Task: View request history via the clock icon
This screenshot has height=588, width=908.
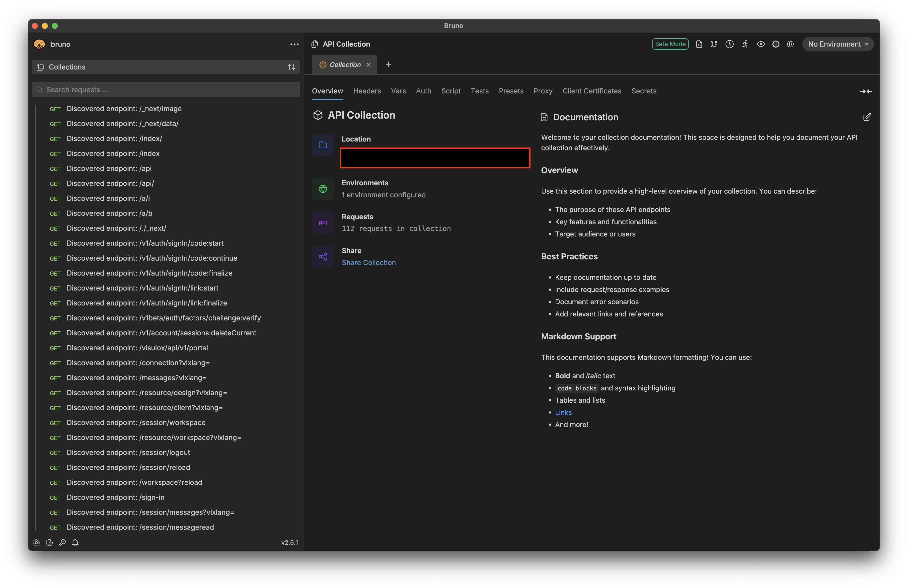Action: 729,44
